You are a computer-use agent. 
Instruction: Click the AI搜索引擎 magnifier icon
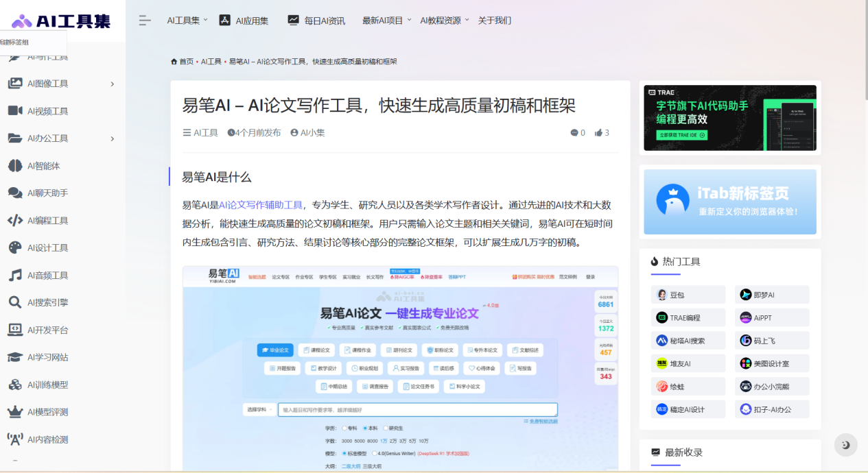point(15,302)
